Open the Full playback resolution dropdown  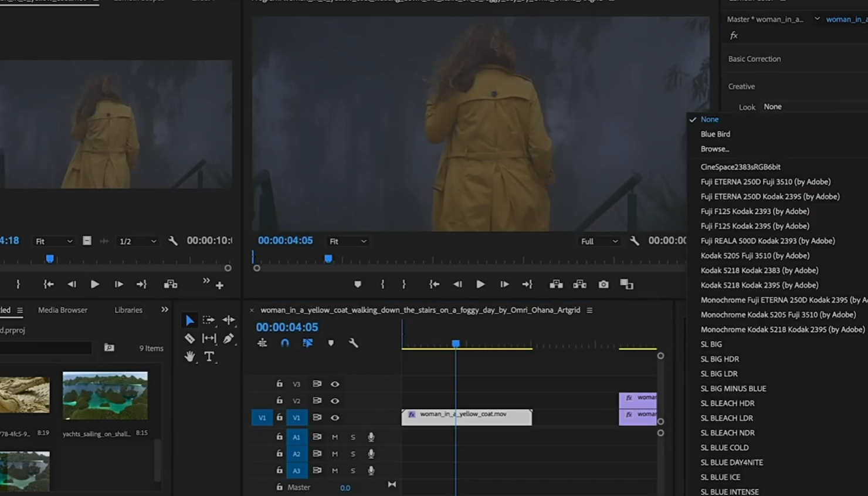(599, 241)
